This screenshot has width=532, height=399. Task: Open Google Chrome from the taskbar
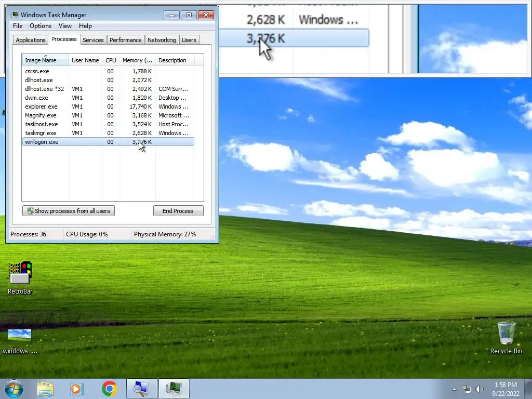(109, 389)
